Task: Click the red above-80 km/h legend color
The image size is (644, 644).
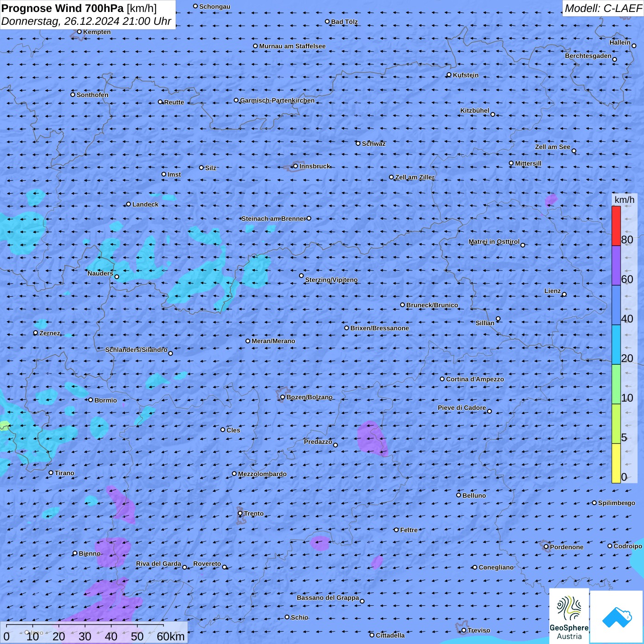Action: coord(616,226)
